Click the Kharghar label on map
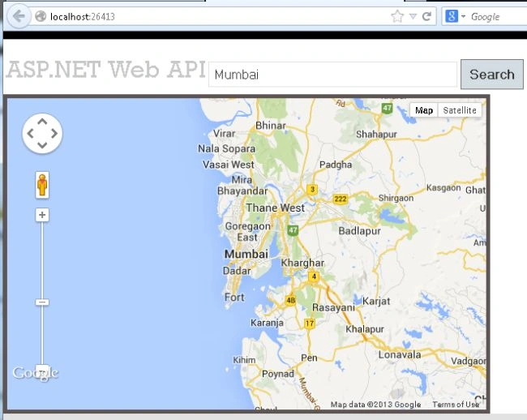 302,263
